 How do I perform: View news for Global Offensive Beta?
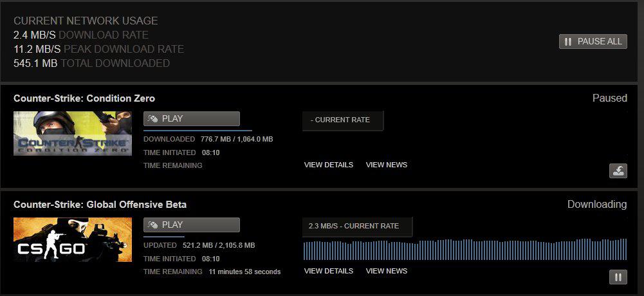click(x=387, y=271)
